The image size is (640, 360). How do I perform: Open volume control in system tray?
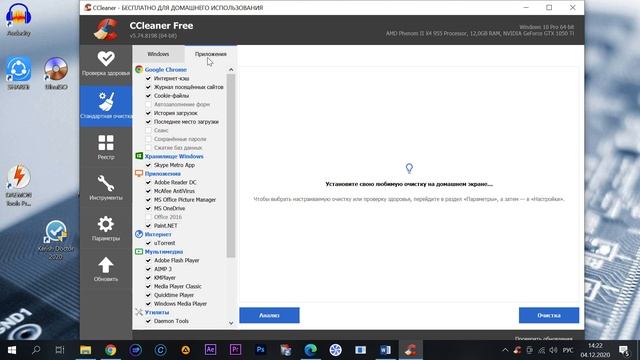553,350
